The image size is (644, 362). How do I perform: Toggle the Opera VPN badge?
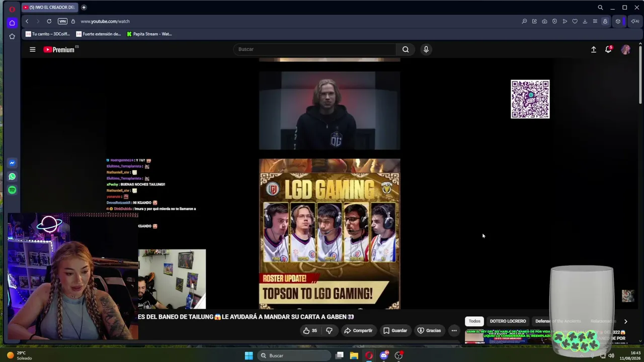tap(62, 21)
